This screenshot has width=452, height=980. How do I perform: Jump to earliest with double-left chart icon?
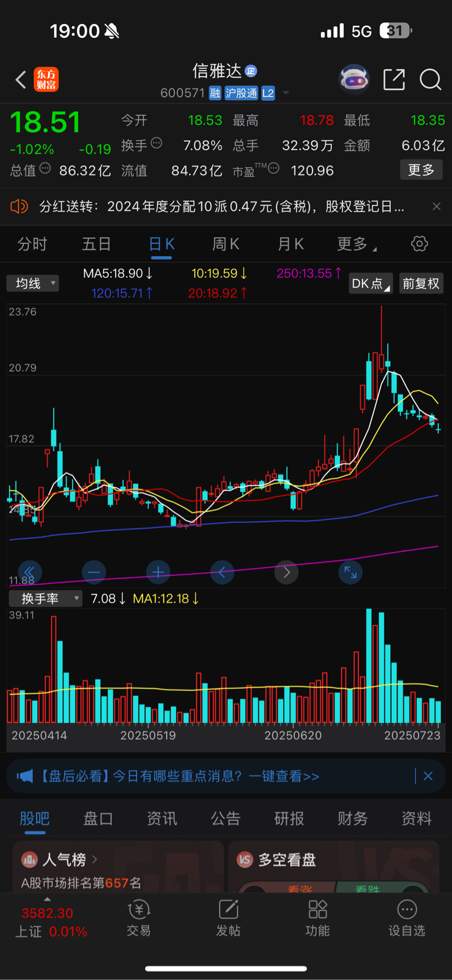[x=29, y=572]
